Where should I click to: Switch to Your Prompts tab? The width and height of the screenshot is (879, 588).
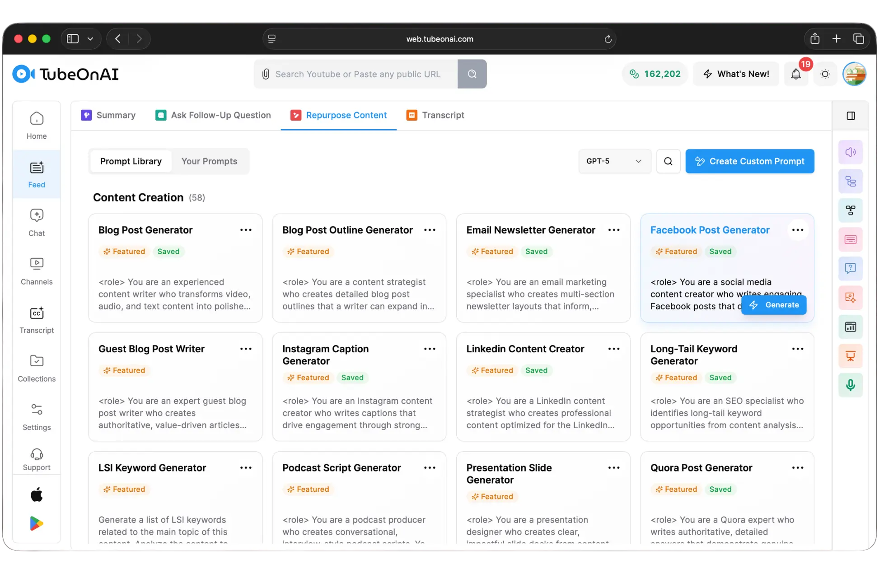tap(209, 161)
